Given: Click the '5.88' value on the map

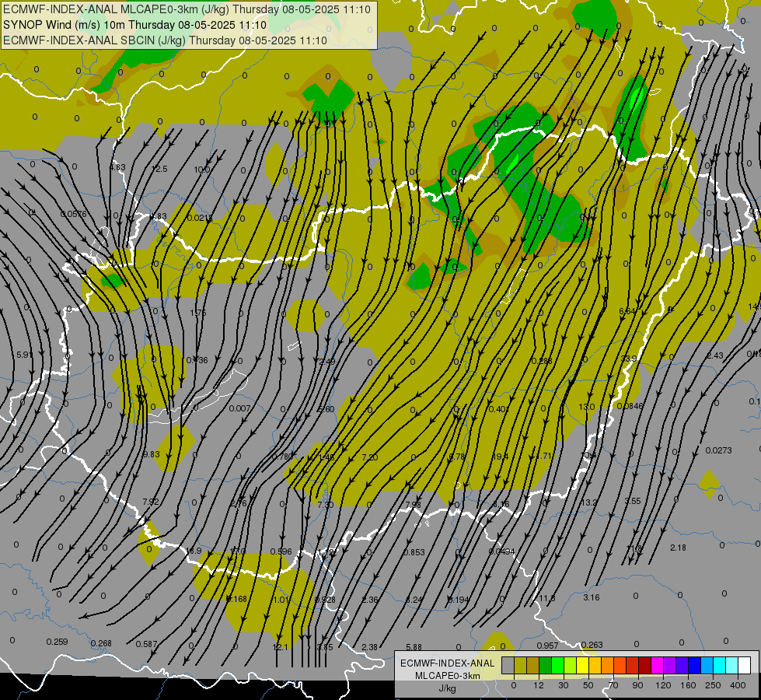Looking at the screenshot, I should point(414,647).
